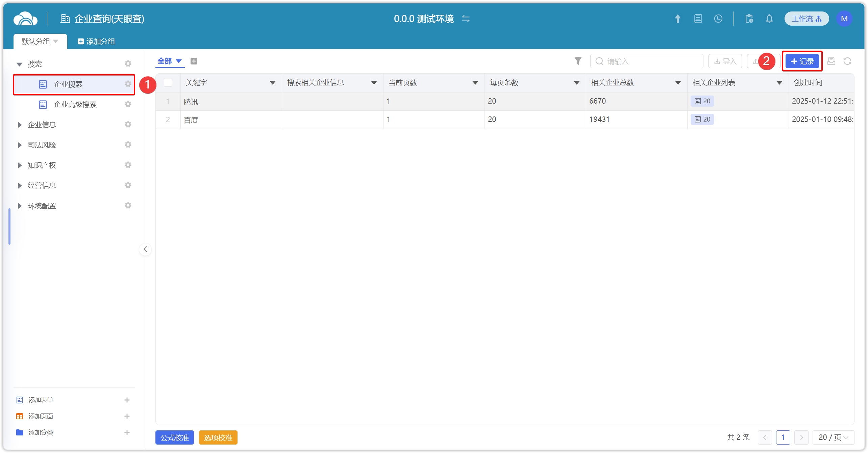Click 添加页面 in the sidebar footer
The image size is (868, 453).
41,416
